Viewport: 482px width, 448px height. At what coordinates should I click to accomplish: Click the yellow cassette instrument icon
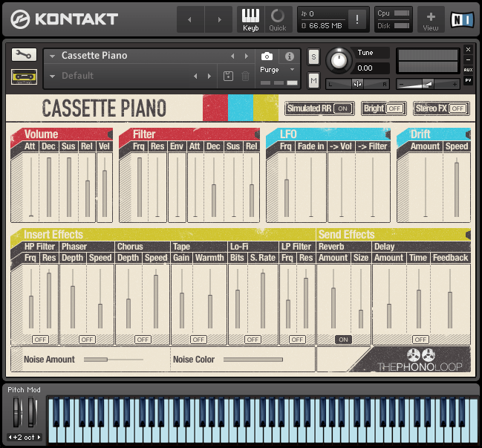point(24,77)
